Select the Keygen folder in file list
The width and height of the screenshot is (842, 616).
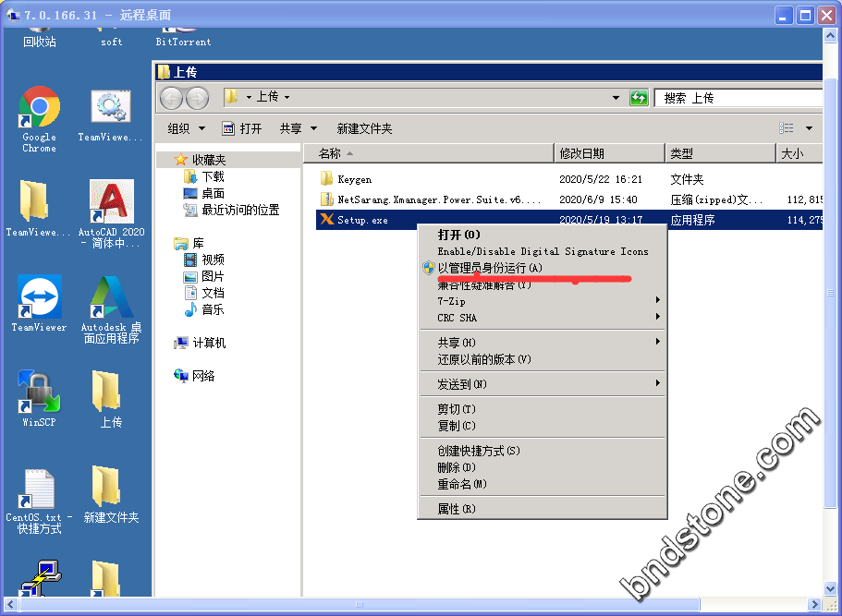tap(354, 179)
